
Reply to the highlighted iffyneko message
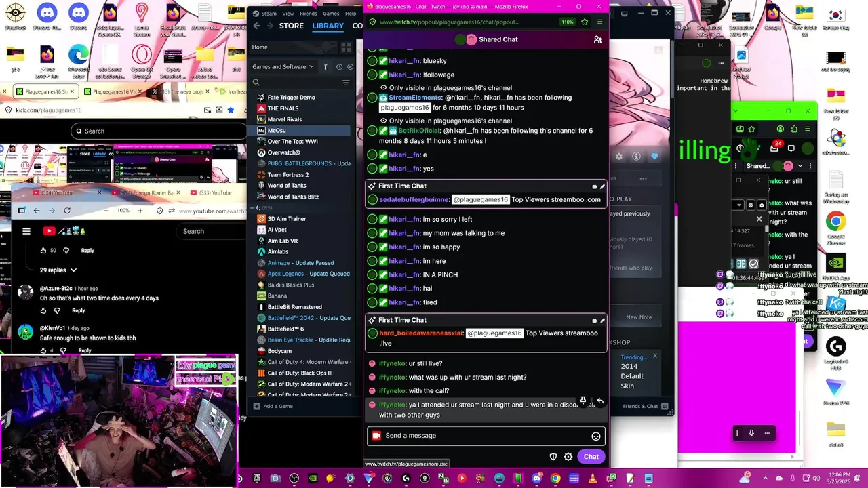pos(600,401)
